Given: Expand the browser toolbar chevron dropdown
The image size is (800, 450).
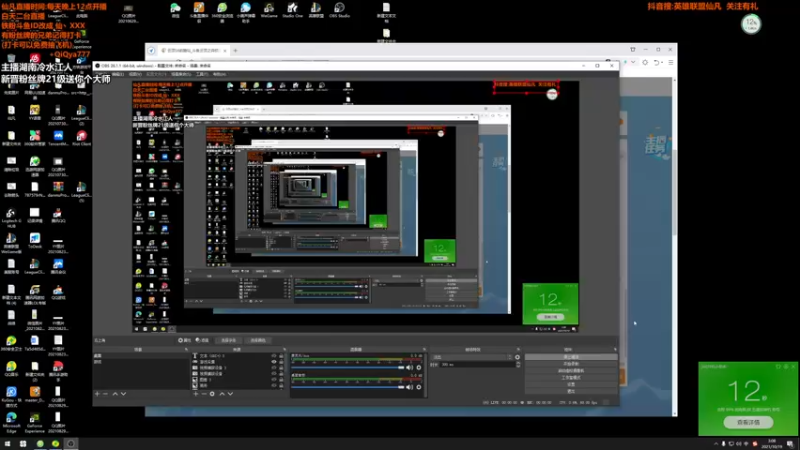Looking at the screenshot, I should coord(633,62).
